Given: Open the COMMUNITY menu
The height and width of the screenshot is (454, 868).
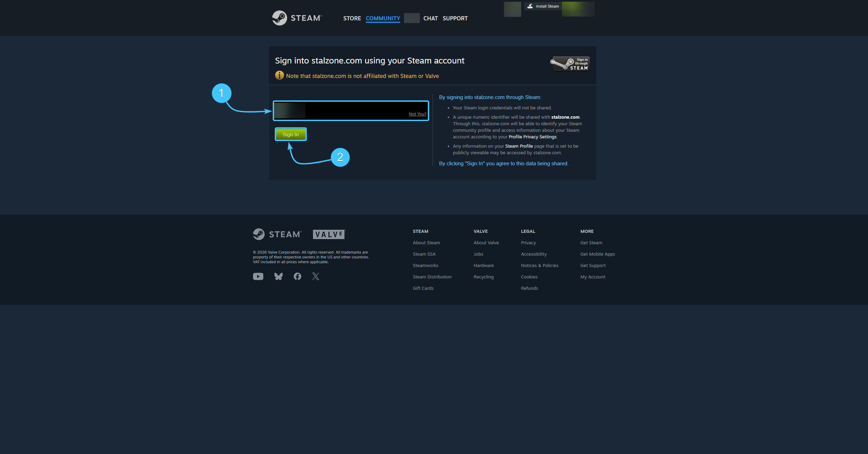Looking at the screenshot, I should (x=383, y=18).
